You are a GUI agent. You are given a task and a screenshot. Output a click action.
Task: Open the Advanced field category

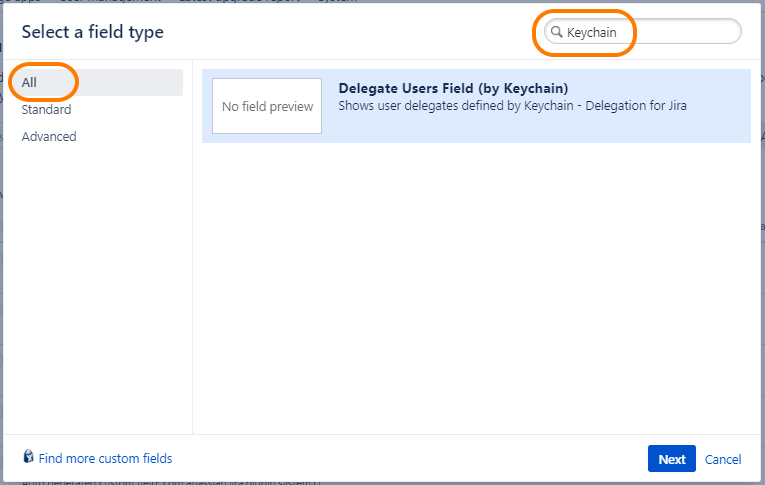click(x=49, y=137)
